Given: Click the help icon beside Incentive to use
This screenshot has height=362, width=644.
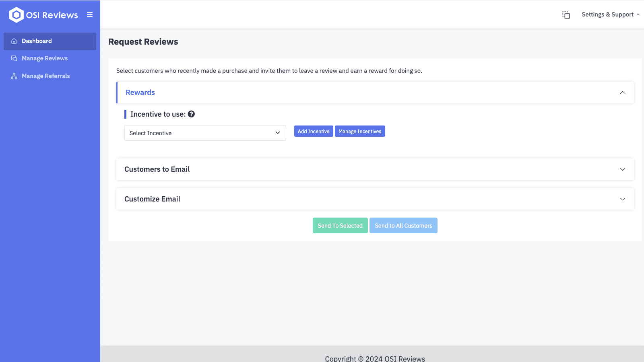Looking at the screenshot, I should (x=191, y=114).
